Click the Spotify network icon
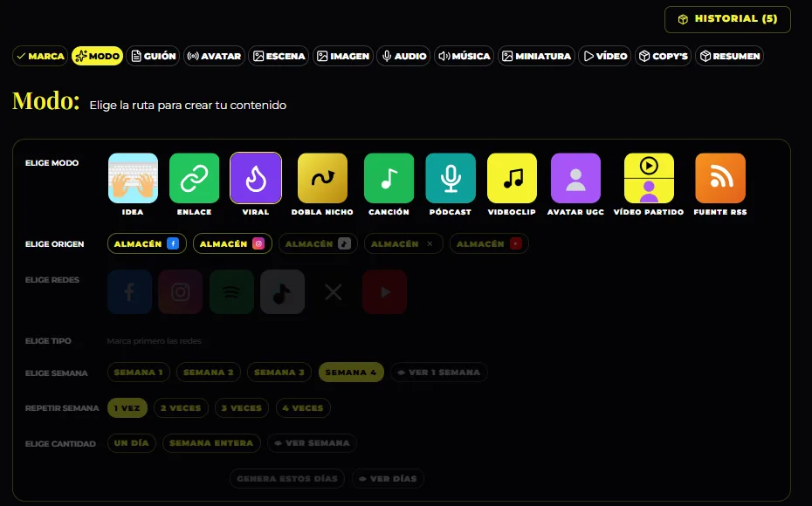Viewport: 812px width, 506px height. point(231,291)
